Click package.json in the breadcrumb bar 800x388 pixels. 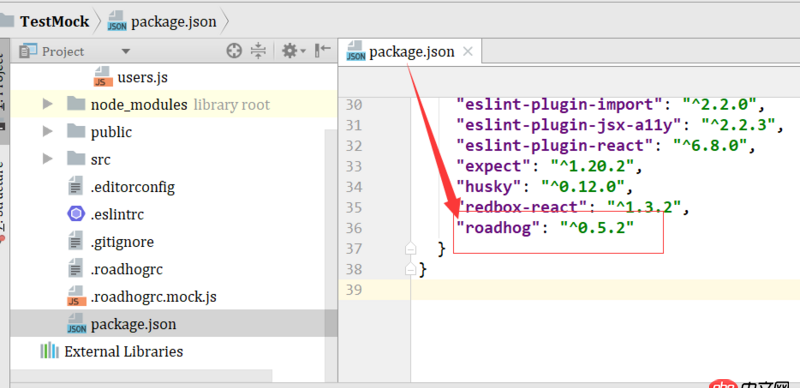point(173,22)
